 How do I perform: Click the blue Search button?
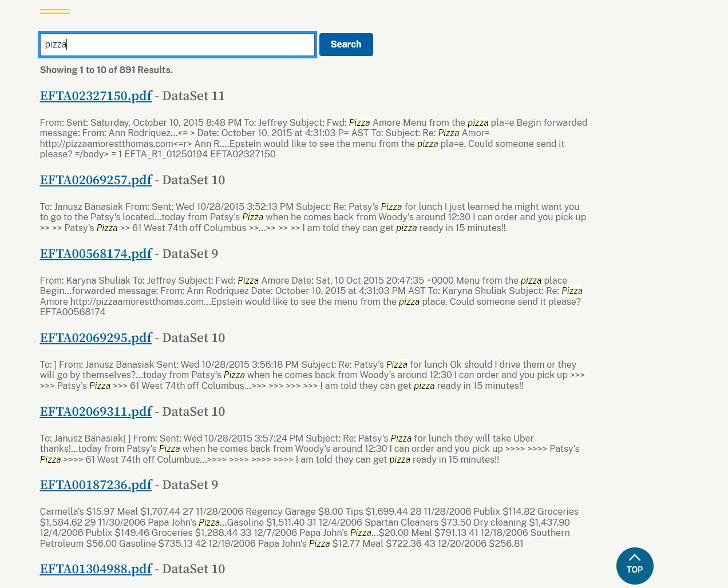346,45
